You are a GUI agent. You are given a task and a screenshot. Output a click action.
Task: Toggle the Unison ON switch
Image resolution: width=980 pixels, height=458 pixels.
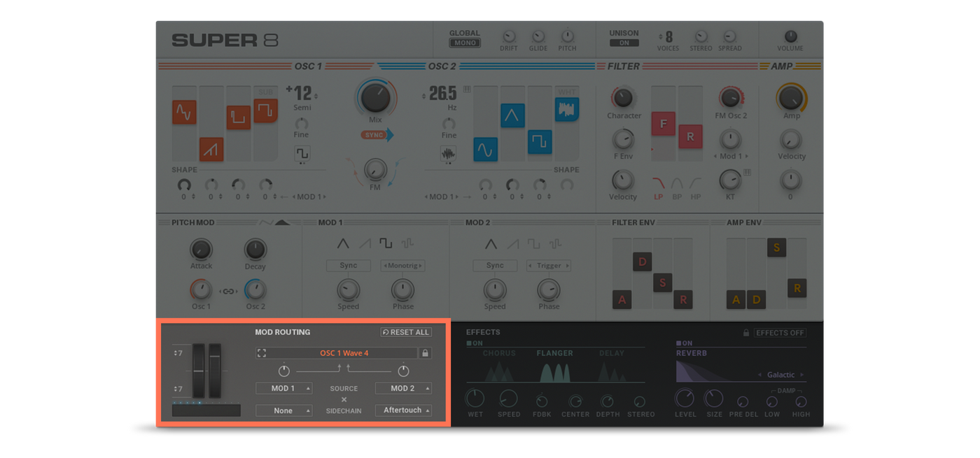[x=624, y=43]
